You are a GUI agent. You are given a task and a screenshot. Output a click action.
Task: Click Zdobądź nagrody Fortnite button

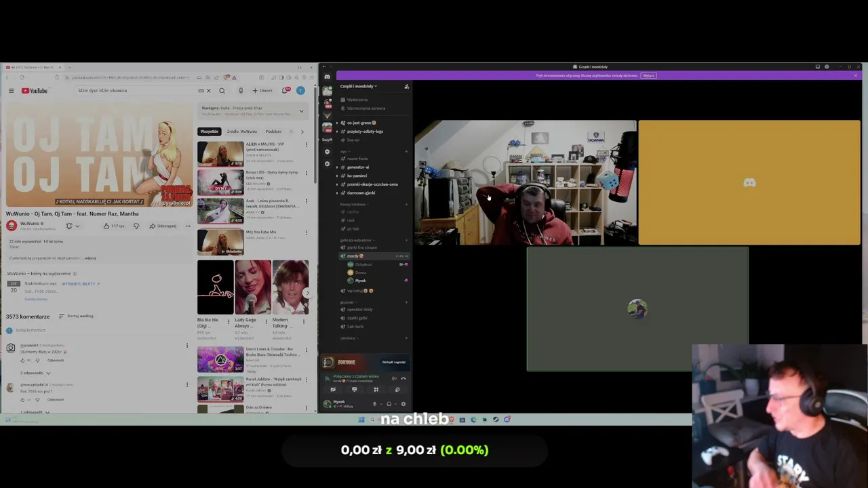(x=393, y=362)
